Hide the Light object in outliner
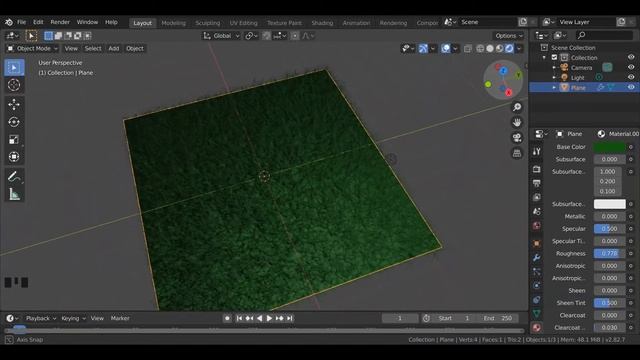The width and height of the screenshot is (640, 360). click(631, 77)
